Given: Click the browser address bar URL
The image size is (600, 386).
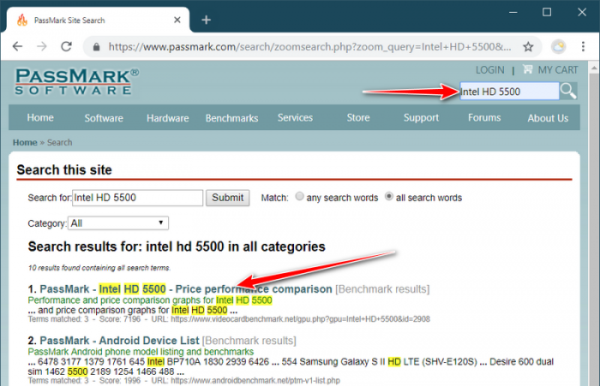Looking at the screenshot, I should [x=310, y=47].
